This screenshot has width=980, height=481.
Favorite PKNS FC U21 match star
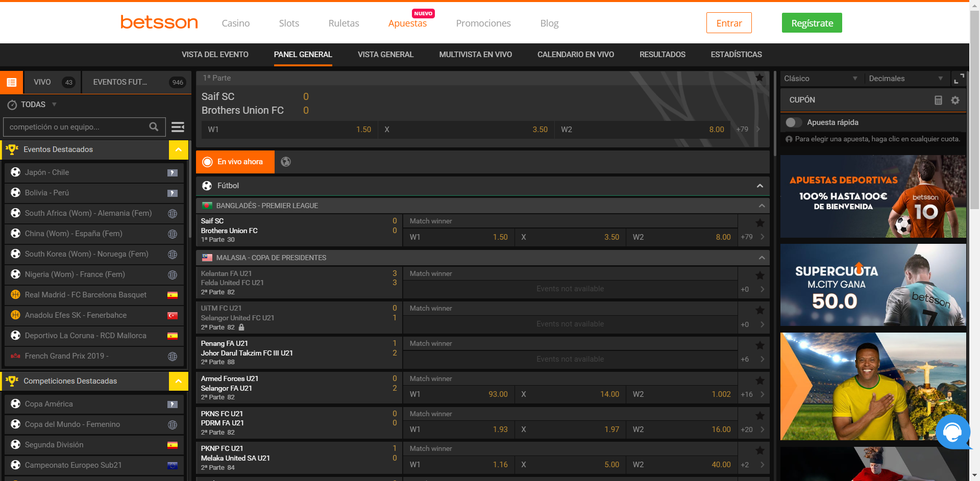click(x=760, y=416)
